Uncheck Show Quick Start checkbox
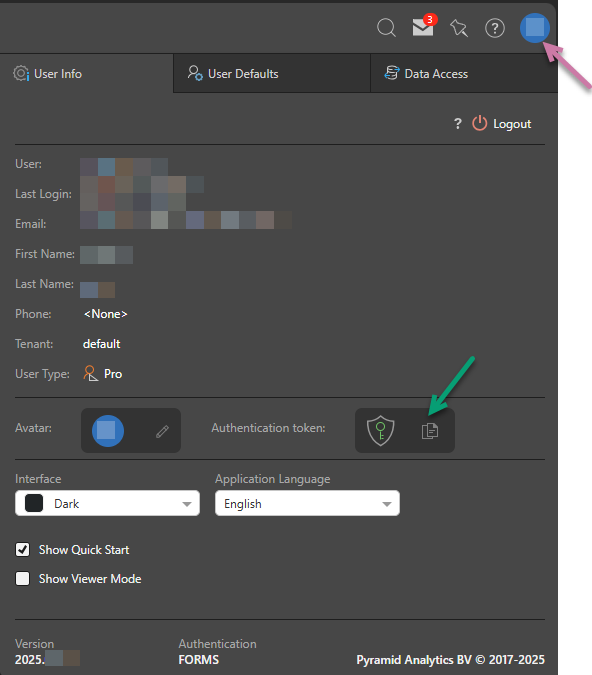This screenshot has height=675, width=592. (x=22, y=550)
